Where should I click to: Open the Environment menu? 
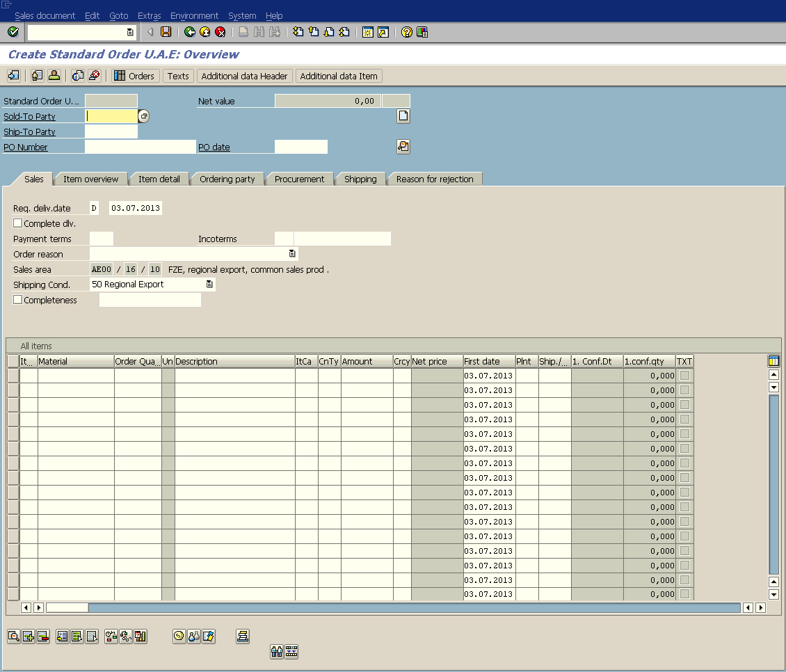click(x=195, y=15)
